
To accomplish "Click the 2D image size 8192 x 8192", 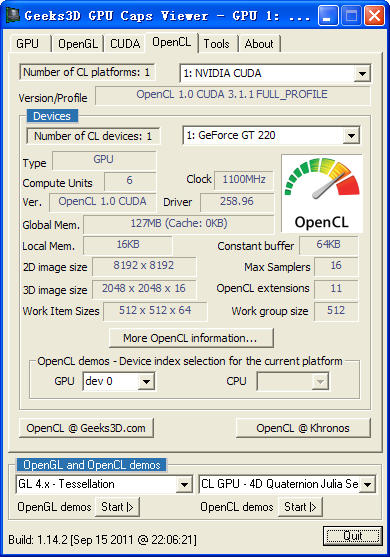I will click(x=144, y=266).
